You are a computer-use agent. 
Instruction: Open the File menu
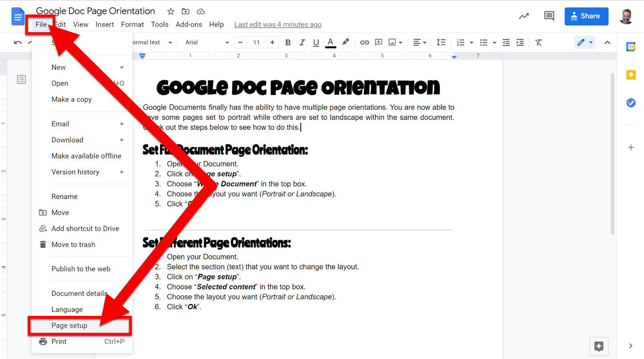pos(41,24)
